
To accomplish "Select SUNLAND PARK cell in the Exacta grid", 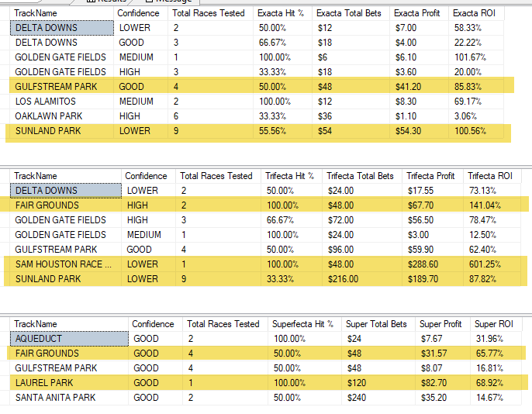I will pyautogui.click(x=48, y=131).
